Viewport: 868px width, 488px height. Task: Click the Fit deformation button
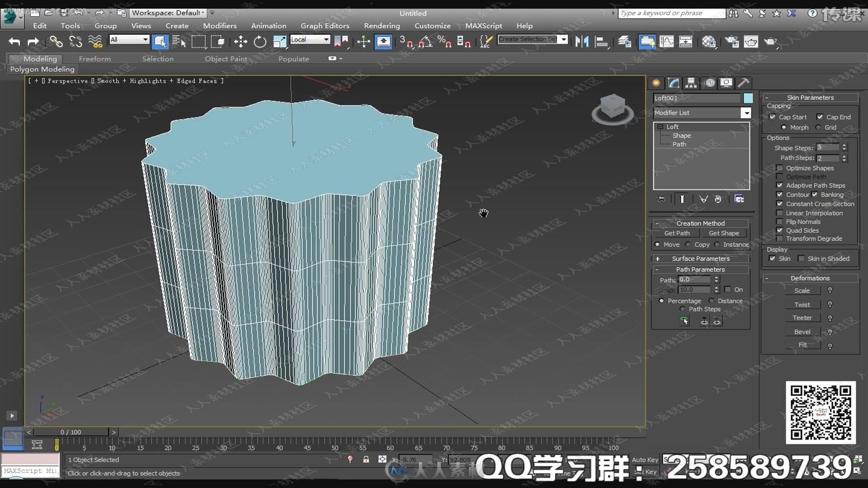tap(802, 345)
